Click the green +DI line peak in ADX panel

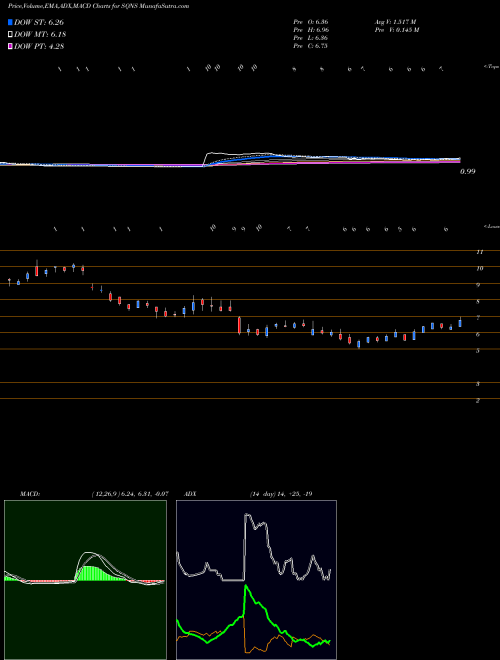tap(246, 586)
